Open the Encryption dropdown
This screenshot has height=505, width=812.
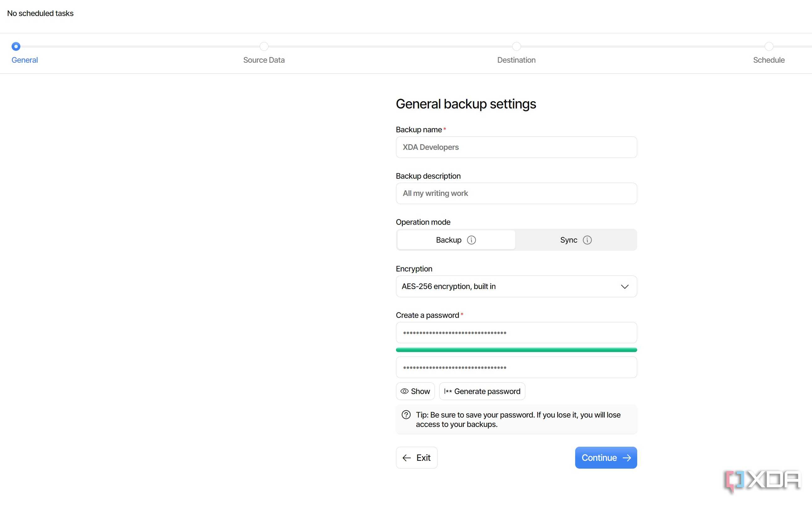coord(516,286)
